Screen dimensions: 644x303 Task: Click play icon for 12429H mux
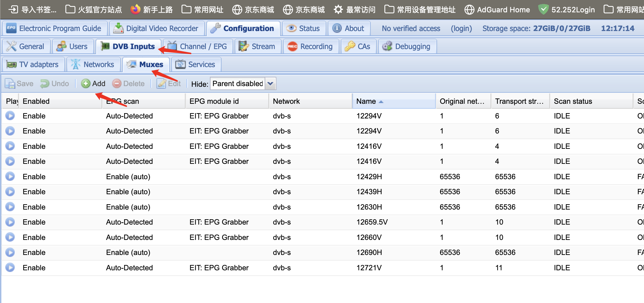click(x=10, y=177)
